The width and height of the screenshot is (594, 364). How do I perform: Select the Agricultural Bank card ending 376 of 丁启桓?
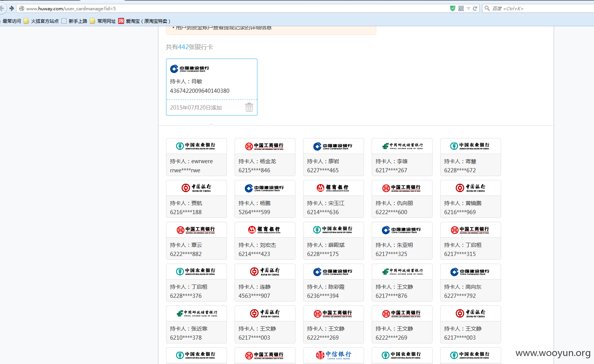tap(196, 283)
